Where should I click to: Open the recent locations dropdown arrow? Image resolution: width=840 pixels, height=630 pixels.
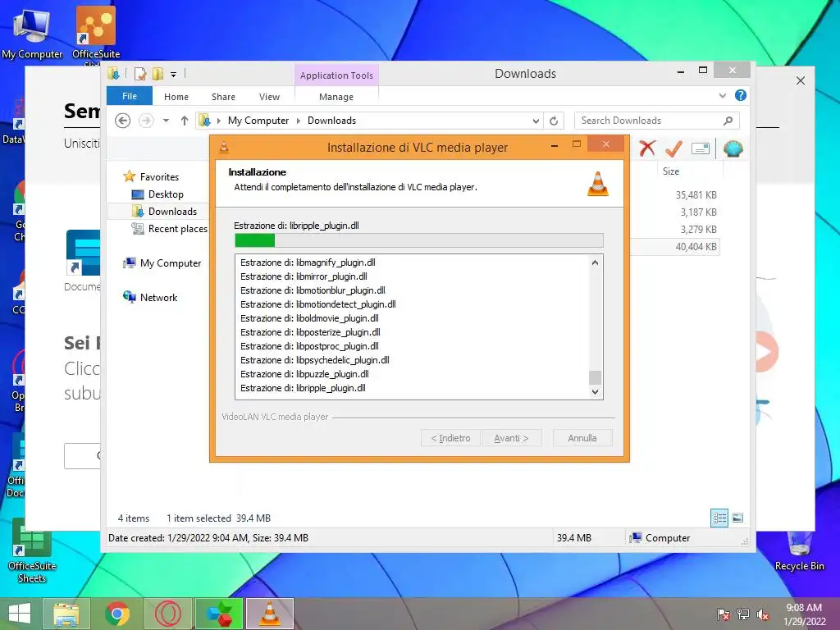166,121
